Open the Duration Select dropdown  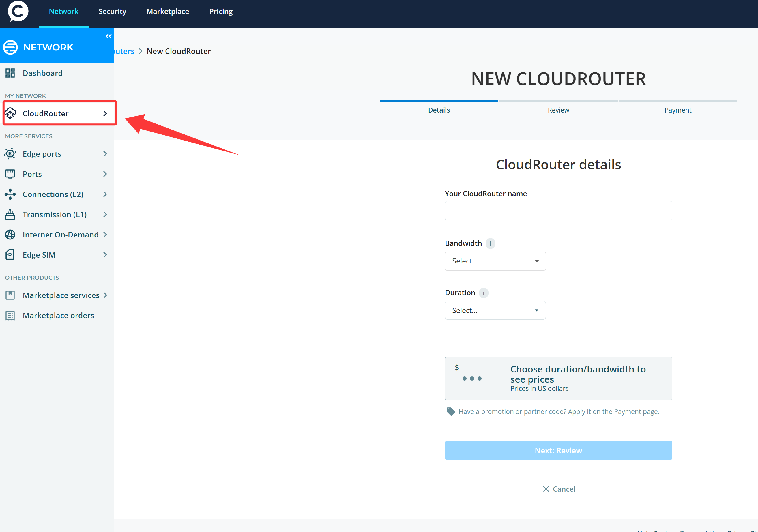[x=495, y=310]
